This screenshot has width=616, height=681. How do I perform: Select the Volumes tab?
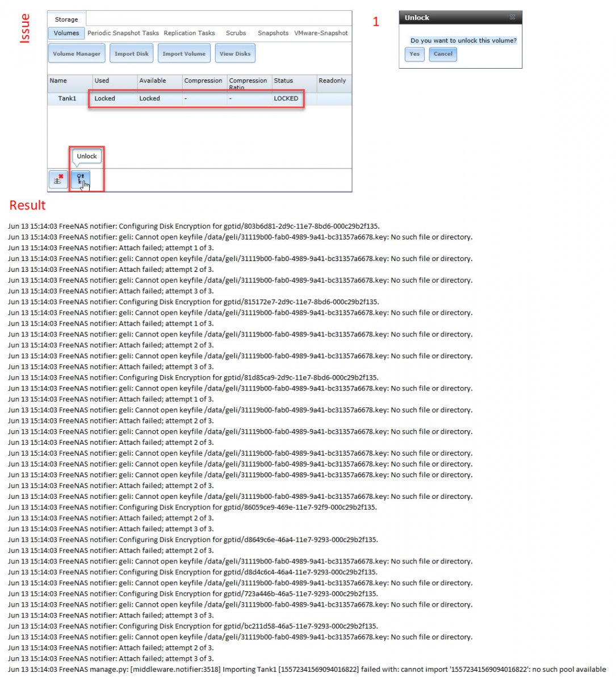tap(66, 33)
